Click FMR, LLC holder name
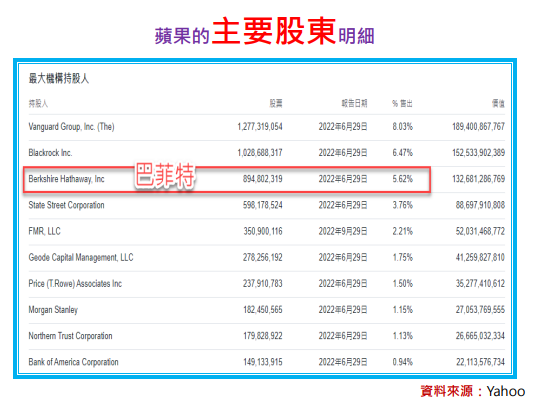Screen dimensions: 536x403 click(x=44, y=231)
